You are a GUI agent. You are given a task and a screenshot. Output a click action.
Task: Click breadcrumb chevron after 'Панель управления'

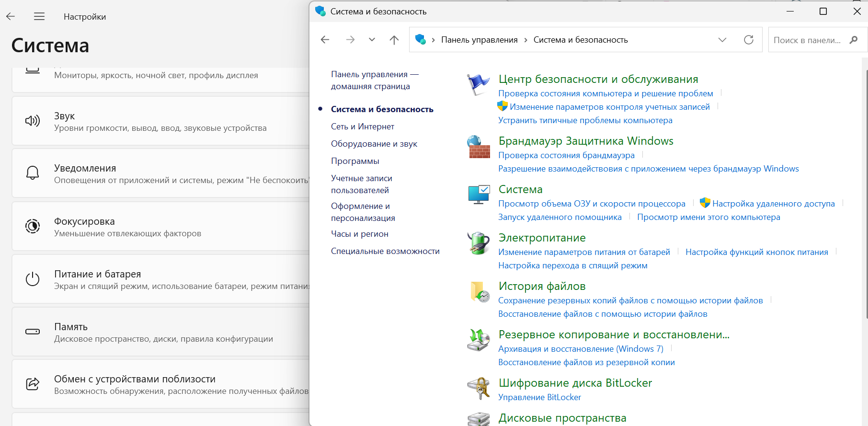click(526, 40)
